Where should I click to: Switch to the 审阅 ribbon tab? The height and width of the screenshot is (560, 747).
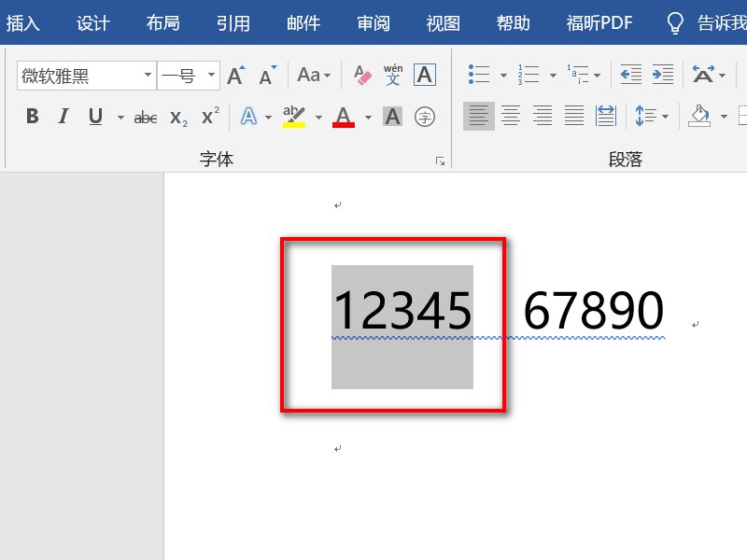click(373, 22)
